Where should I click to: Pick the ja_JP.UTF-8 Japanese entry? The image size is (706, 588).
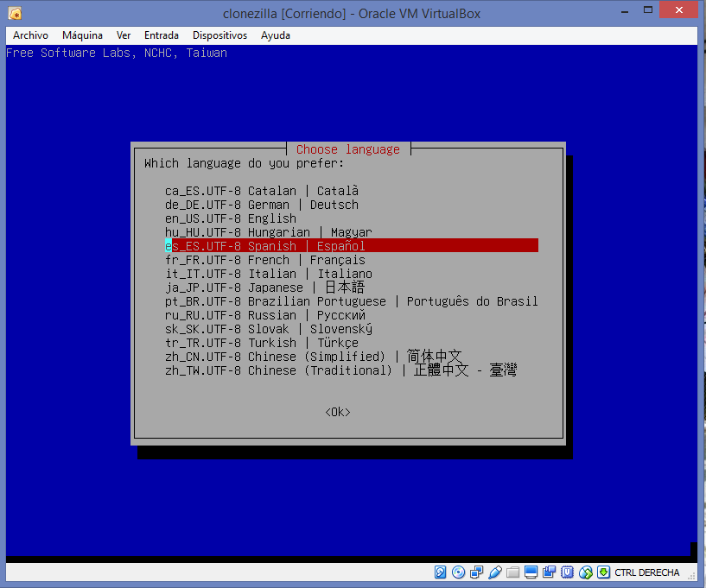pyautogui.click(x=264, y=288)
